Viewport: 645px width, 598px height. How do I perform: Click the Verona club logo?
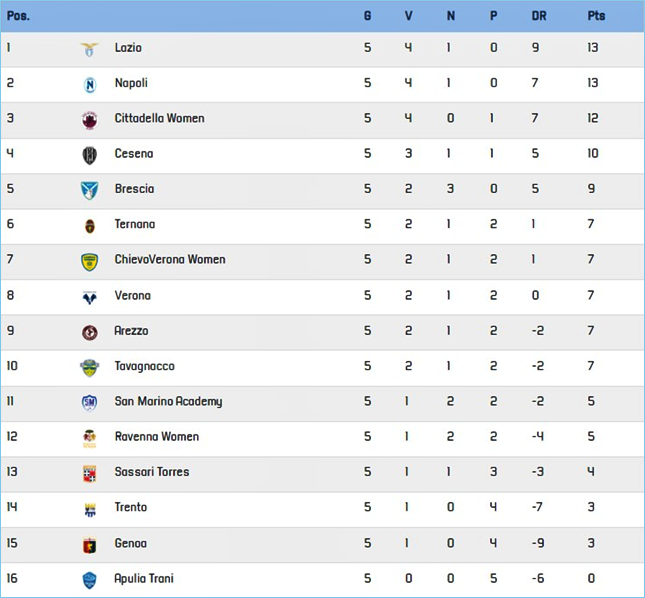coord(90,297)
